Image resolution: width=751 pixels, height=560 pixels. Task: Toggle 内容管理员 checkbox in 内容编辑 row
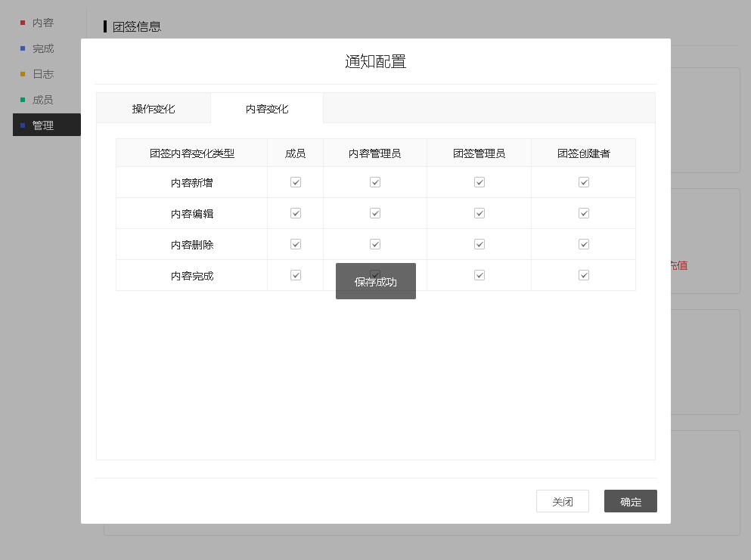pos(375,213)
